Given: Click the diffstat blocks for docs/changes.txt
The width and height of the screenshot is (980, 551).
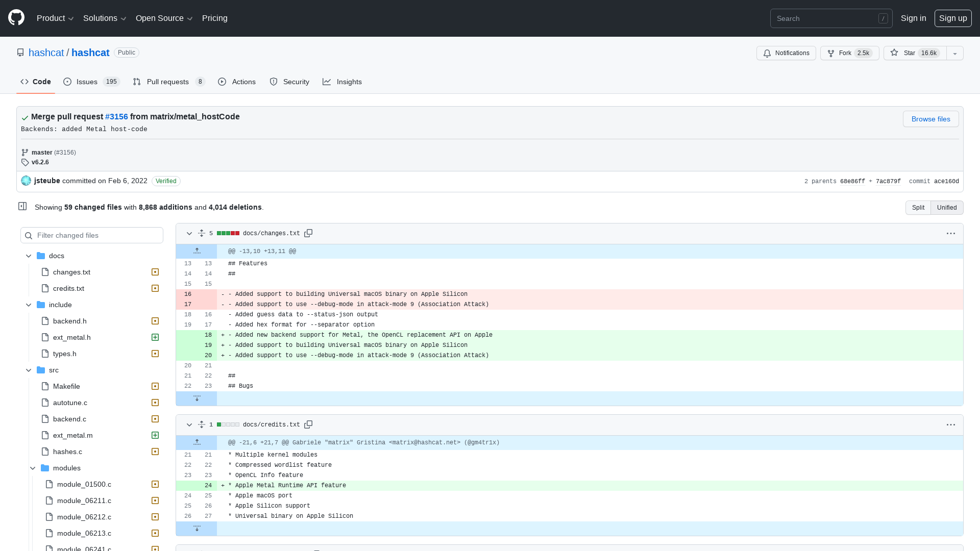Looking at the screenshot, I should tap(228, 233).
